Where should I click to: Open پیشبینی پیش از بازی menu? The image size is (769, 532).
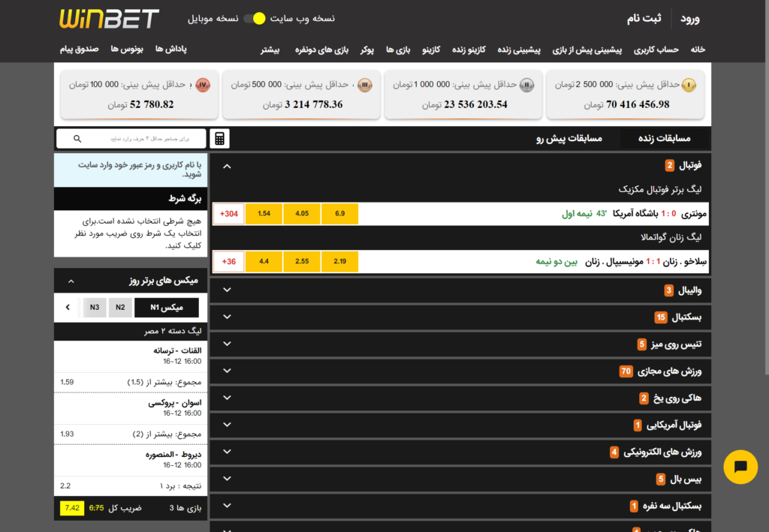click(587, 50)
